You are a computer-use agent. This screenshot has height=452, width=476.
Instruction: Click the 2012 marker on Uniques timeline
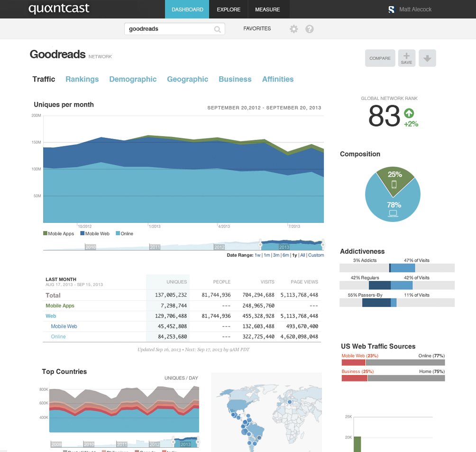pyautogui.click(x=219, y=247)
